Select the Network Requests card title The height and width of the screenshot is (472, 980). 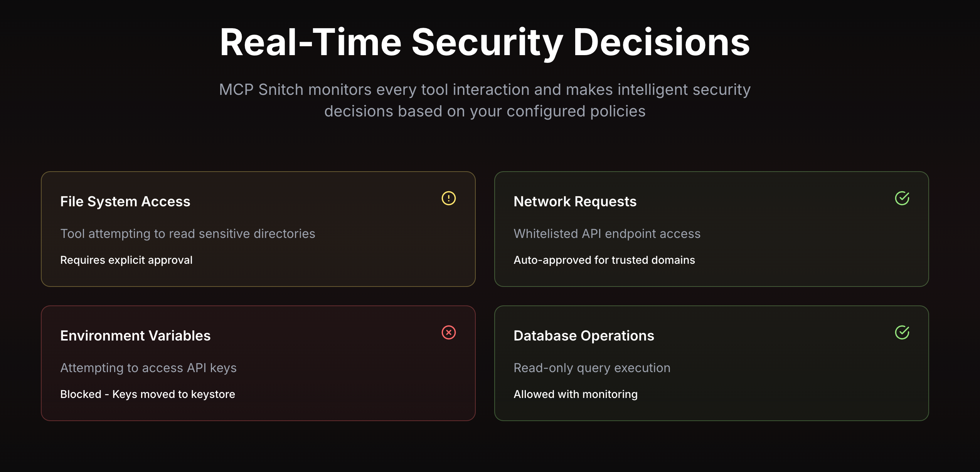(575, 201)
